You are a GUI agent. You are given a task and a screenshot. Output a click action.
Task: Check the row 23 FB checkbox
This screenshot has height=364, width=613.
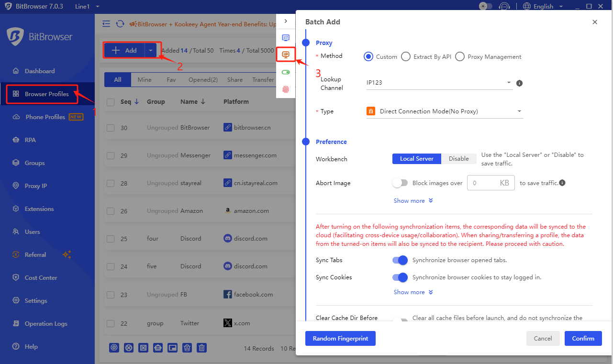111,295
